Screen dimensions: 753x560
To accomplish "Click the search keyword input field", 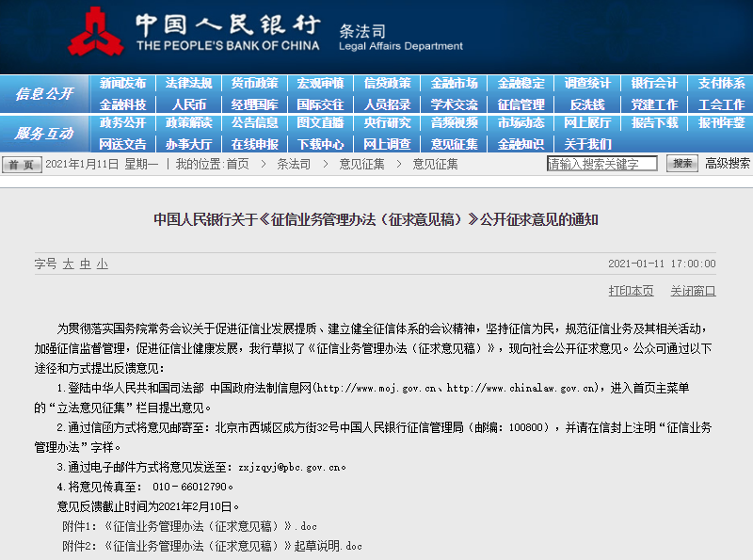I will pos(602,164).
